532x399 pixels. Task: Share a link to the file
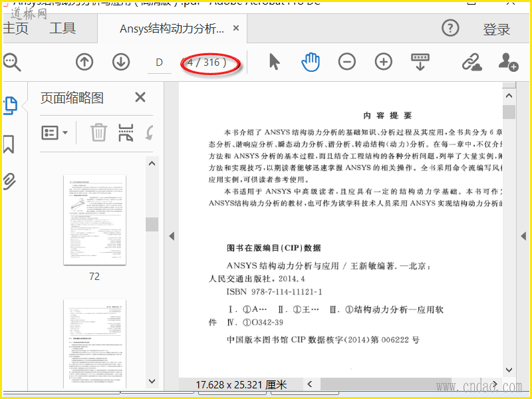click(472, 62)
